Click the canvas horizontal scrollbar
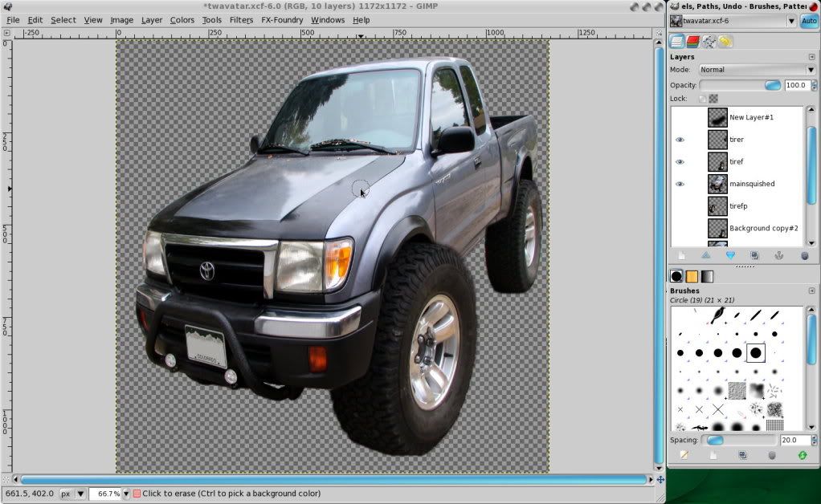The height and width of the screenshot is (504, 821). point(333,479)
